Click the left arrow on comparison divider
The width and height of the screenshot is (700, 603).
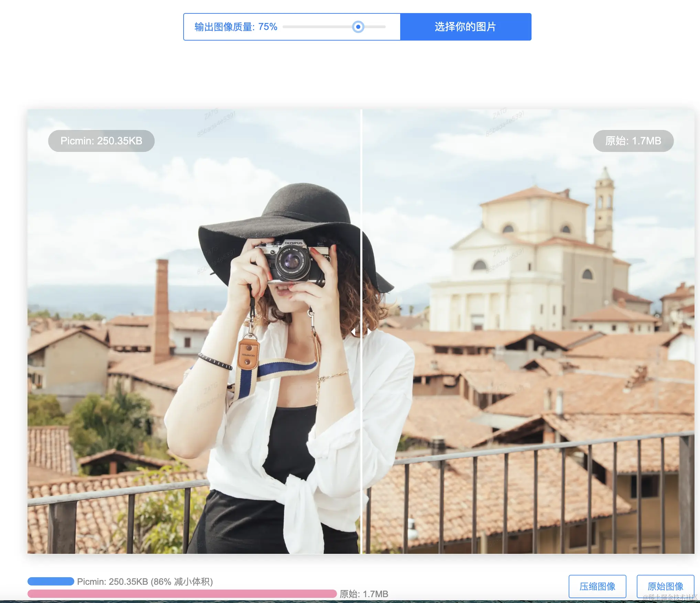(353, 332)
